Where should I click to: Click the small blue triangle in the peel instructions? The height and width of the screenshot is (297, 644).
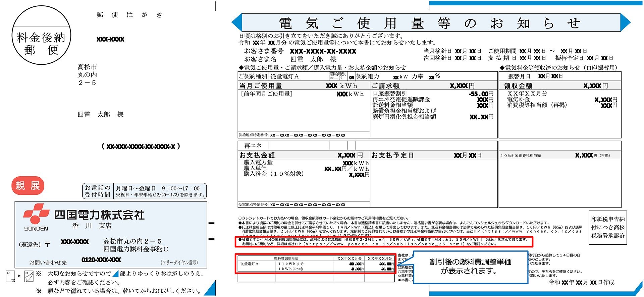pos(115,274)
